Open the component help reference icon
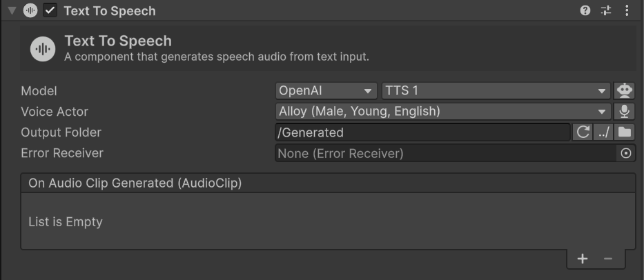Viewport: 644px width, 280px height. click(x=585, y=11)
